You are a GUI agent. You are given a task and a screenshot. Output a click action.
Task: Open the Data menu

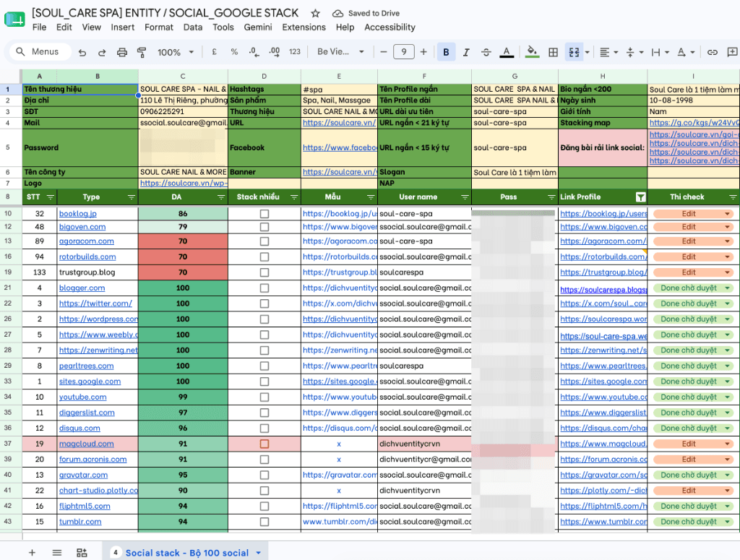192,27
